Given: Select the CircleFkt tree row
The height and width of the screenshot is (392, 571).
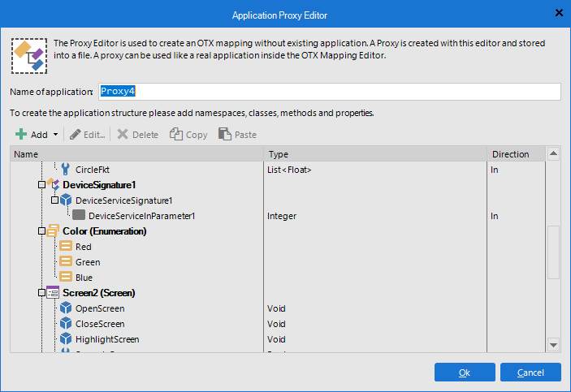Looking at the screenshot, I should (278, 170).
